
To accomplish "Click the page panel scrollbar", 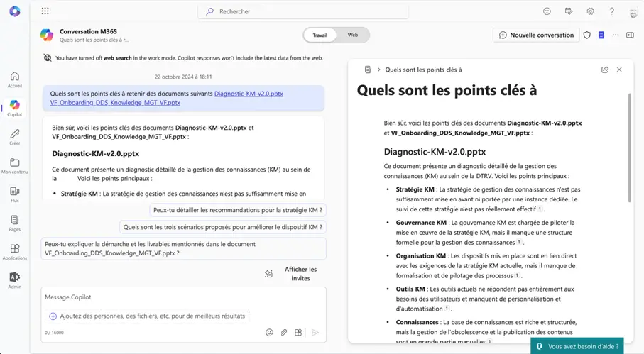I will tap(629, 148).
